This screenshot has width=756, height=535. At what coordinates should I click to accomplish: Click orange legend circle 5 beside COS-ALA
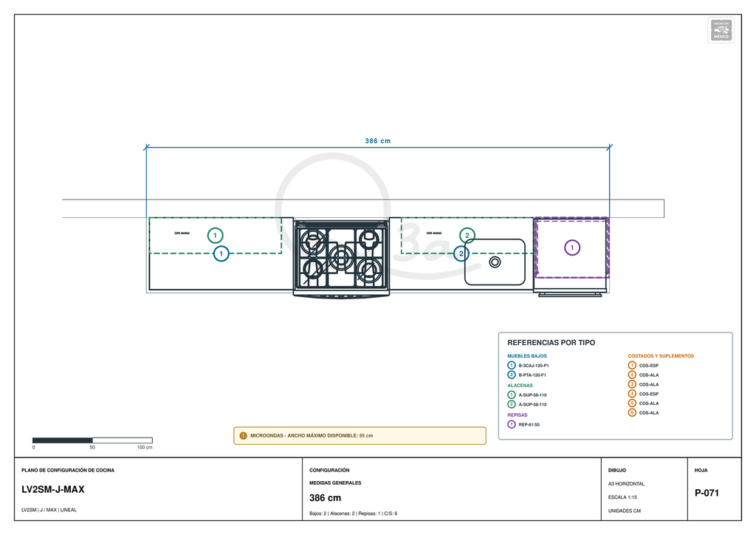pos(632,403)
